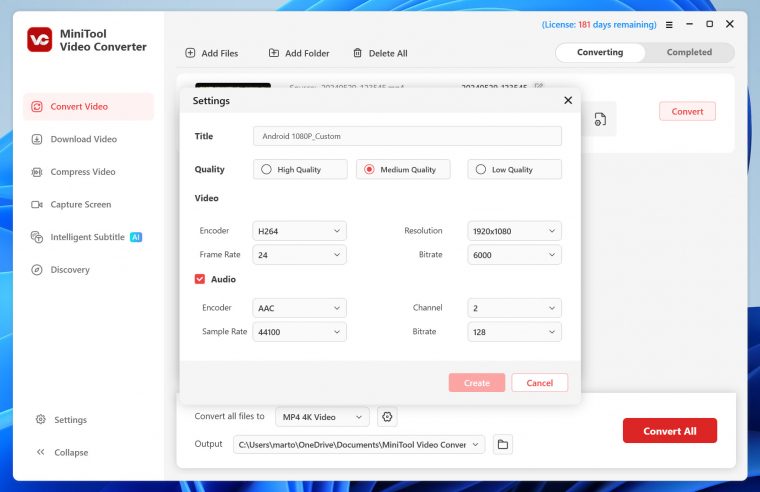Expand the Frame Rate dropdown
This screenshot has height=492, width=760.
click(299, 255)
